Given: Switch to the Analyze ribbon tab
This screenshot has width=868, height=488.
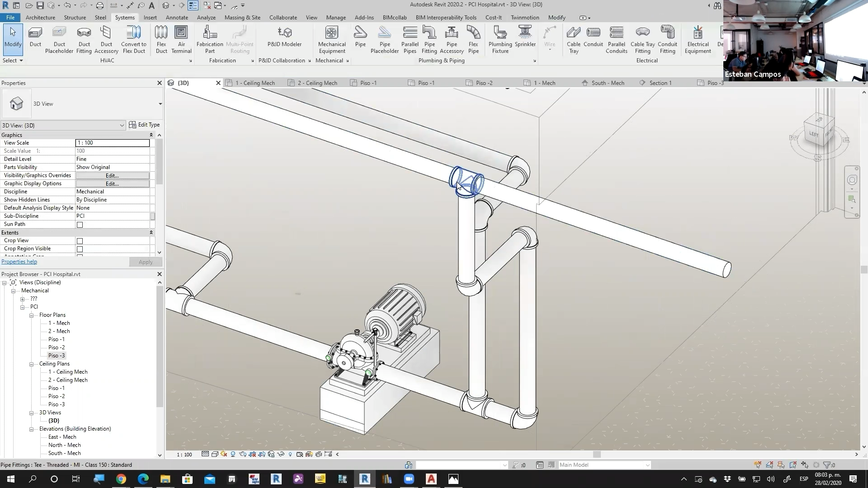Looking at the screenshot, I should (206, 18).
